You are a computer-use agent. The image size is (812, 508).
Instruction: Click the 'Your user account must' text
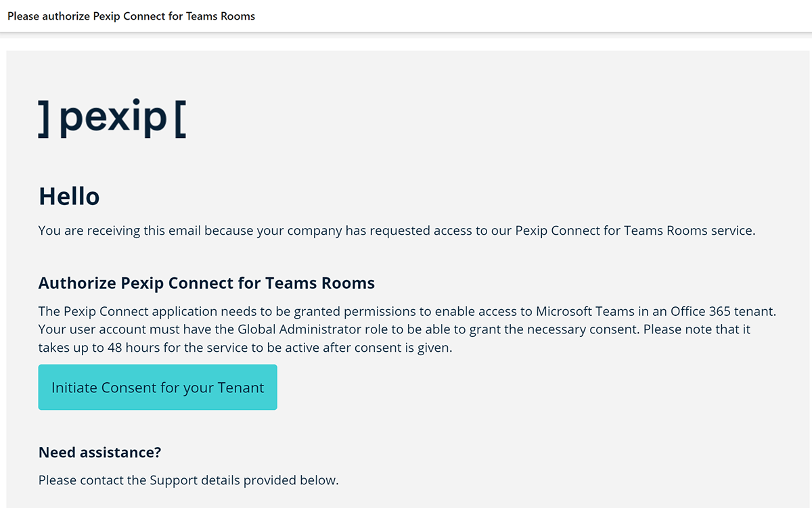point(104,330)
